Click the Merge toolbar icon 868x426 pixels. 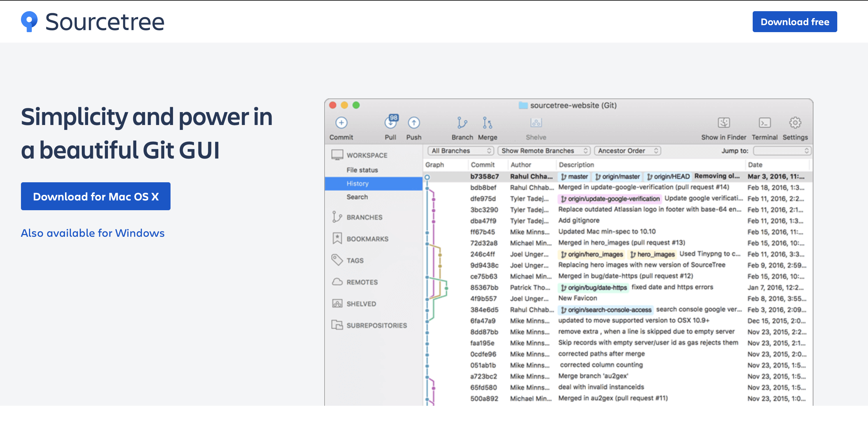(487, 123)
